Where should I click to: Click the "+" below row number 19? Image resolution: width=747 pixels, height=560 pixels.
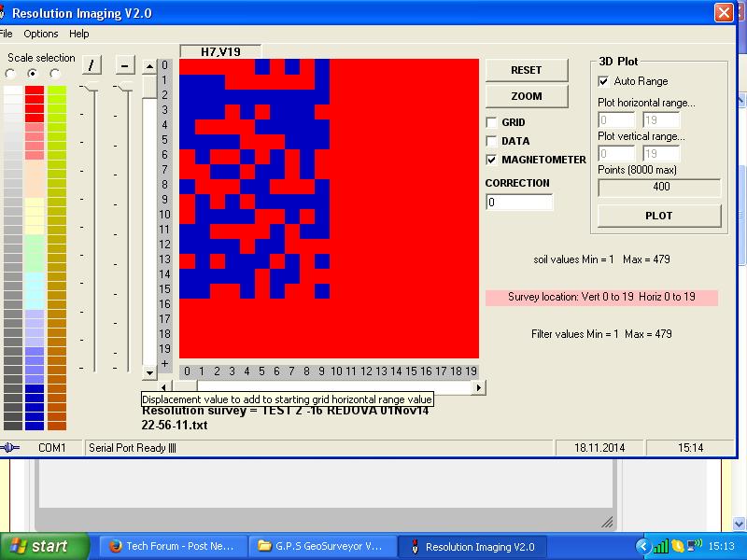(x=165, y=363)
